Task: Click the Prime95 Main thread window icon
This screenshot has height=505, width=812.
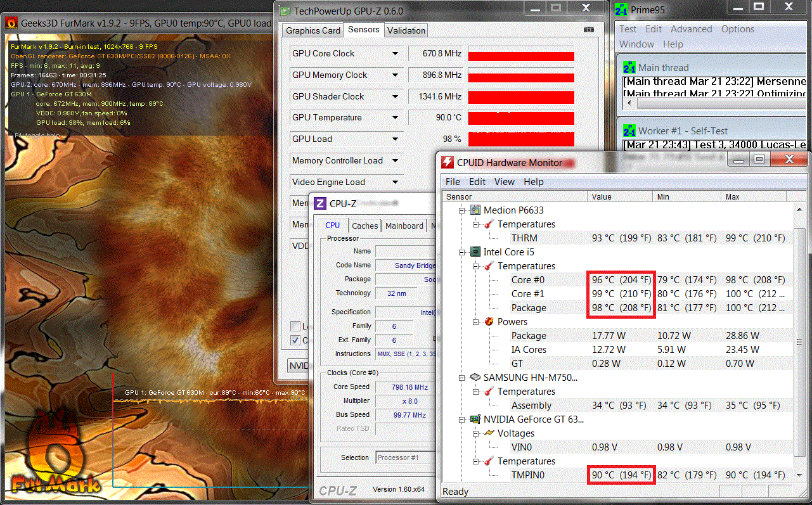Action: click(629, 68)
